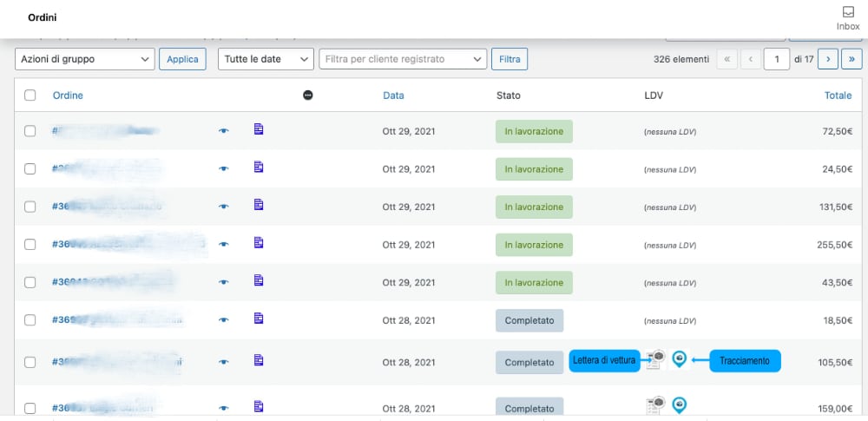This screenshot has height=421, width=868.
Task: Click the tracking pin icon in the 159,00€ row
Action: [680, 405]
